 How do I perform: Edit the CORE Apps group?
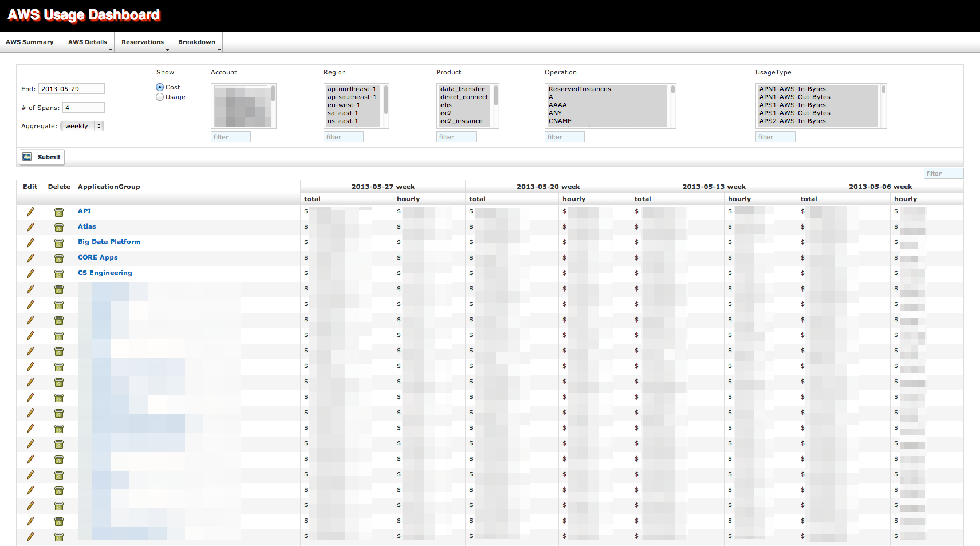(30, 258)
